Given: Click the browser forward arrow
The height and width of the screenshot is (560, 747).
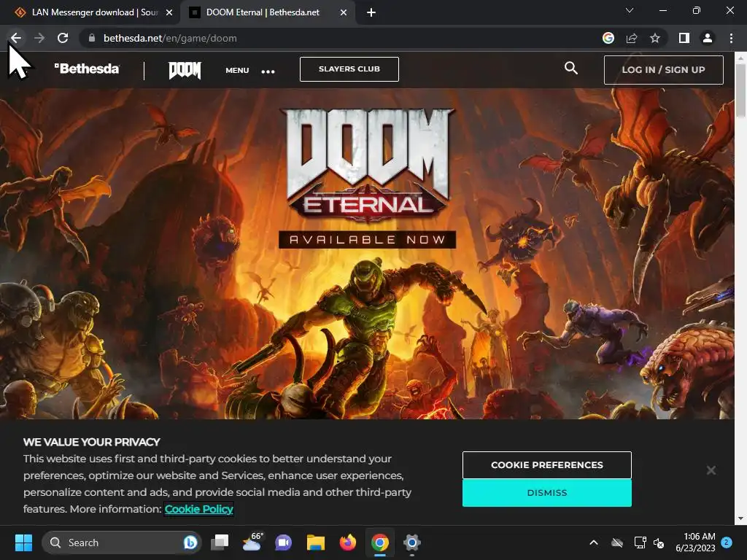Looking at the screenshot, I should click(39, 38).
